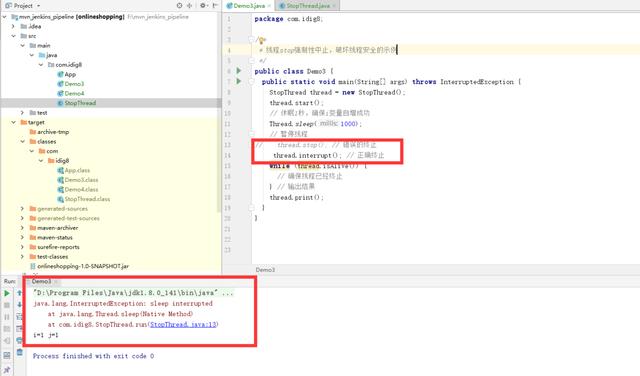Clear console with trash can icon
640x376 pixels.
[20, 352]
